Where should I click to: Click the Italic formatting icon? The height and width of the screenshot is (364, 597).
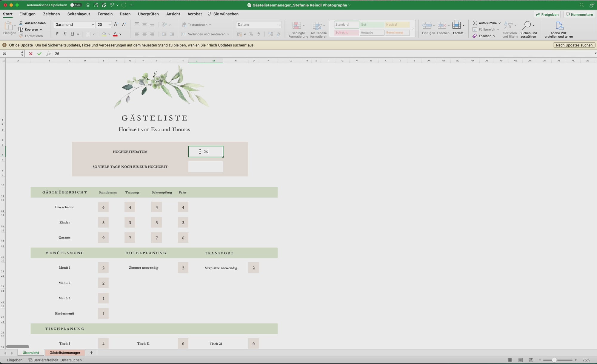pos(65,34)
